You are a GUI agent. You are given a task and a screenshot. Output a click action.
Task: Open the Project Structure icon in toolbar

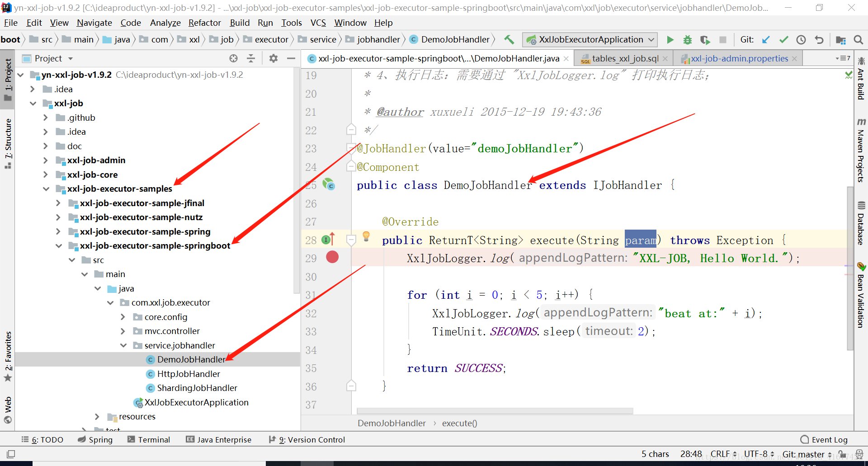pos(841,40)
